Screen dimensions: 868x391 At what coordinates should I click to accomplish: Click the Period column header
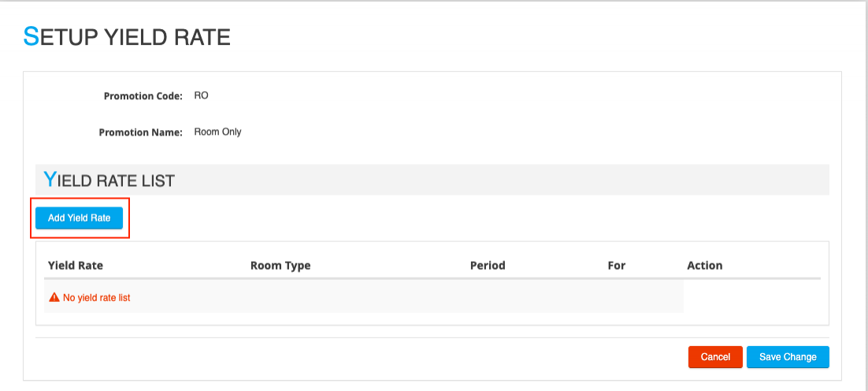[488, 265]
